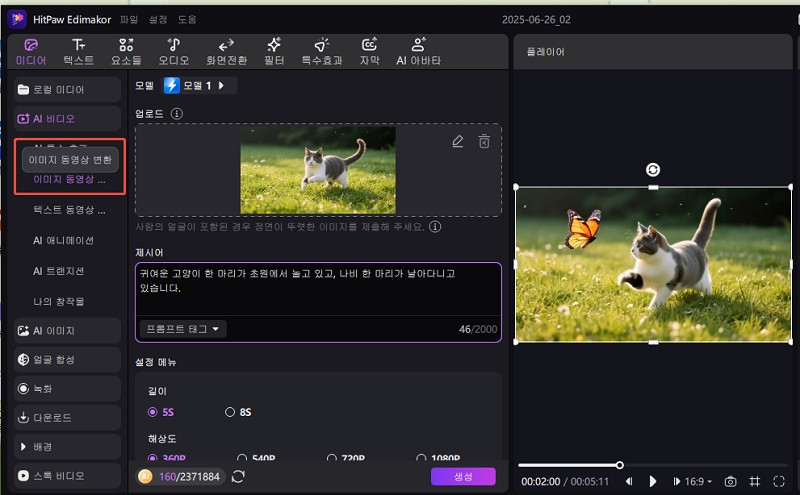The width and height of the screenshot is (800, 495).
Task: Click info icon after face image hint
Action: (x=435, y=227)
